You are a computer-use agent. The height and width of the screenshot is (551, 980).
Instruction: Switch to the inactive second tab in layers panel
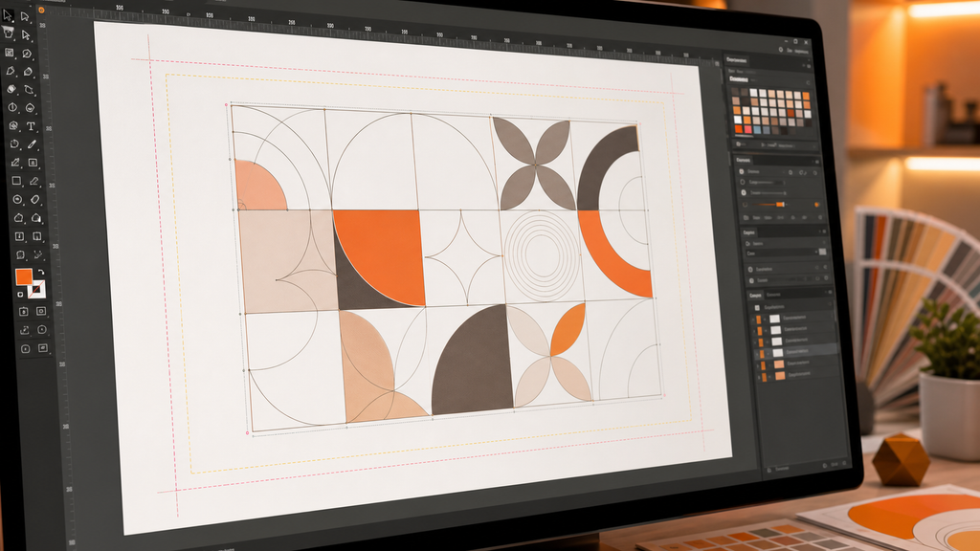click(773, 295)
